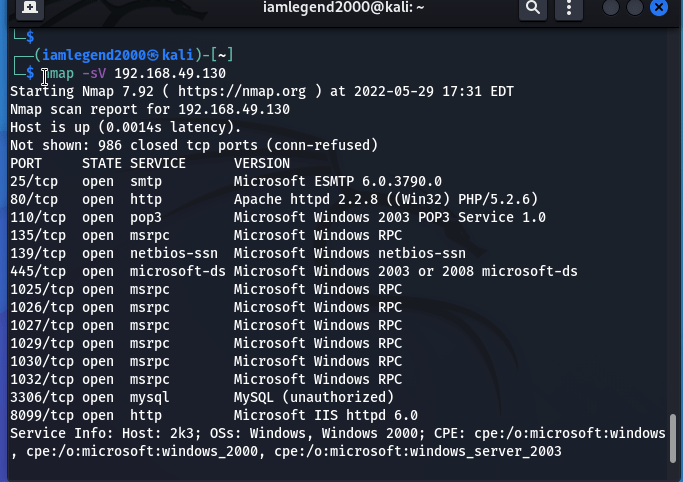Minimize the terminal window
The width and height of the screenshot is (683, 482).
tap(612, 8)
